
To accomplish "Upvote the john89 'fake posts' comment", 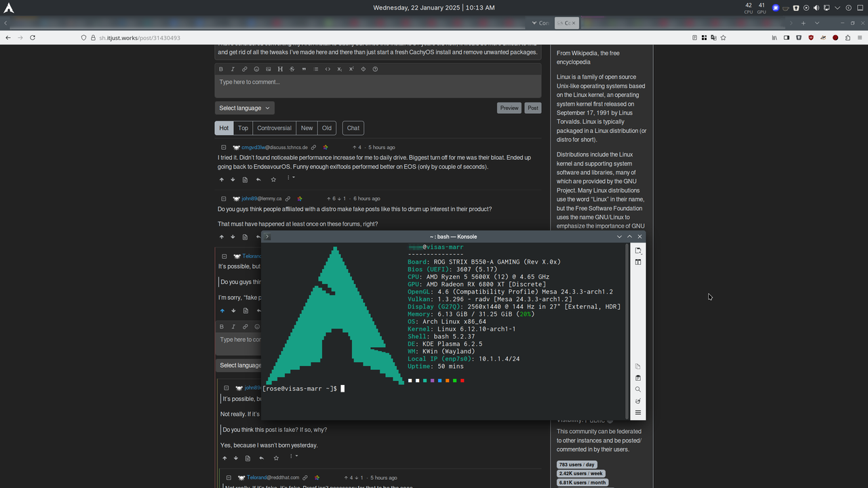I will (x=222, y=237).
